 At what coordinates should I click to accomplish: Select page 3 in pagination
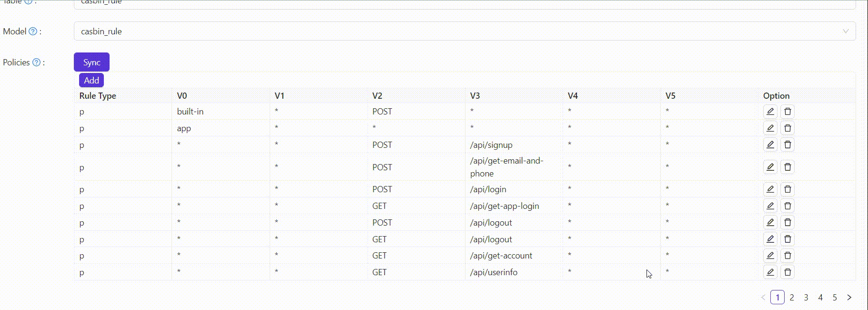coord(806,298)
